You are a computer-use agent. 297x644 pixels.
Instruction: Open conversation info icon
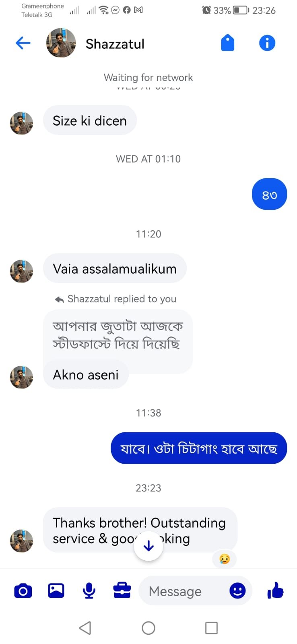[267, 43]
